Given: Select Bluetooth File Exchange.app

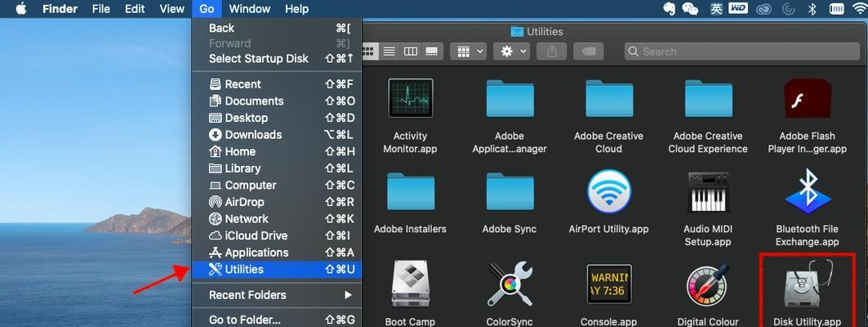Looking at the screenshot, I should coord(807,191).
